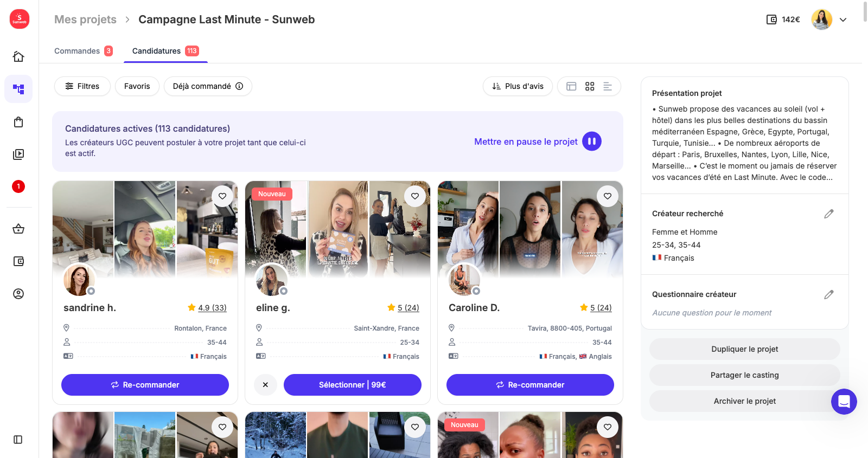
Task: Open the user avatar in header
Action: (822, 20)
